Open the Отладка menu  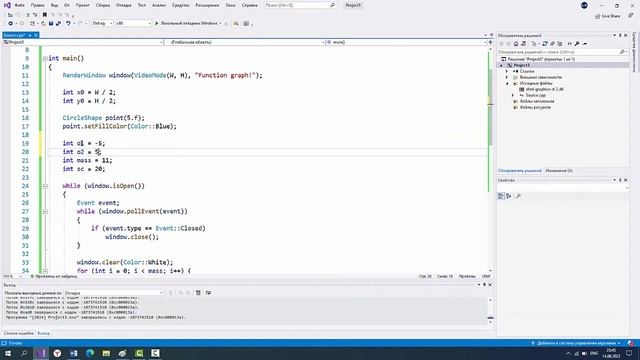pyautogui.click(x=123, y=5)
